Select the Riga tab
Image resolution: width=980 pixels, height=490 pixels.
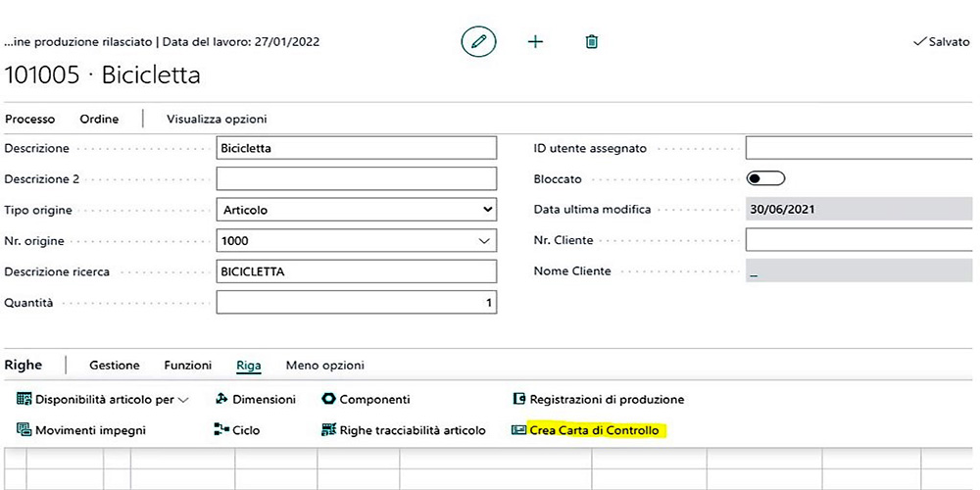249,366
